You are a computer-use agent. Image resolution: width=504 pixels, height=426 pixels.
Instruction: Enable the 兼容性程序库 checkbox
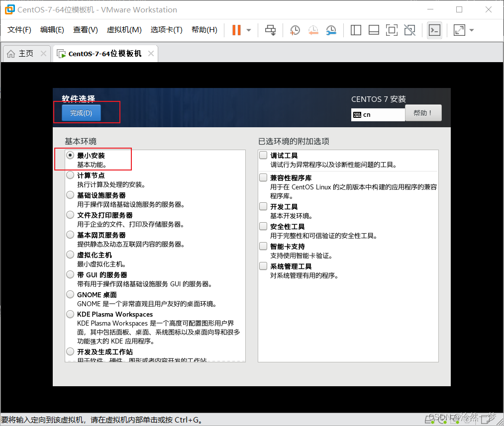point(263,177)
